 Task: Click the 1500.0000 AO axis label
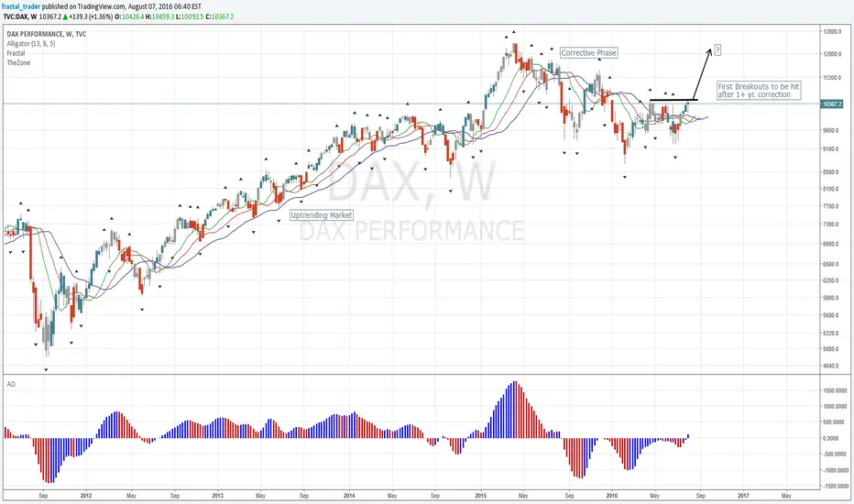coord(835,390)
